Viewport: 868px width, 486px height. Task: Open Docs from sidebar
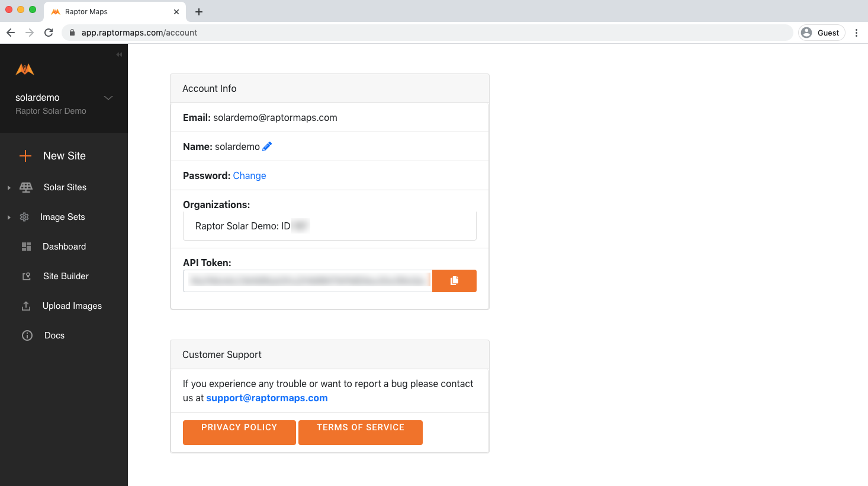(54, 335)
